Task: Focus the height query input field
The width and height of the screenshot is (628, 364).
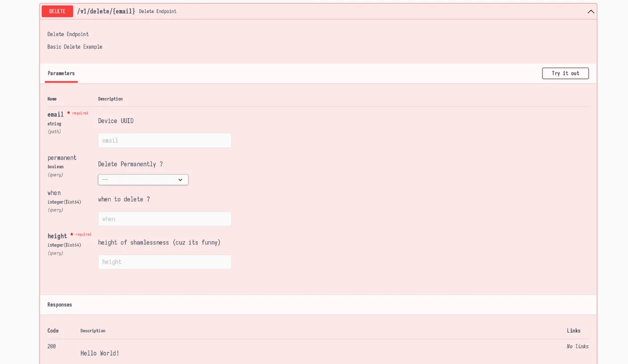Action: click(165, 262)
